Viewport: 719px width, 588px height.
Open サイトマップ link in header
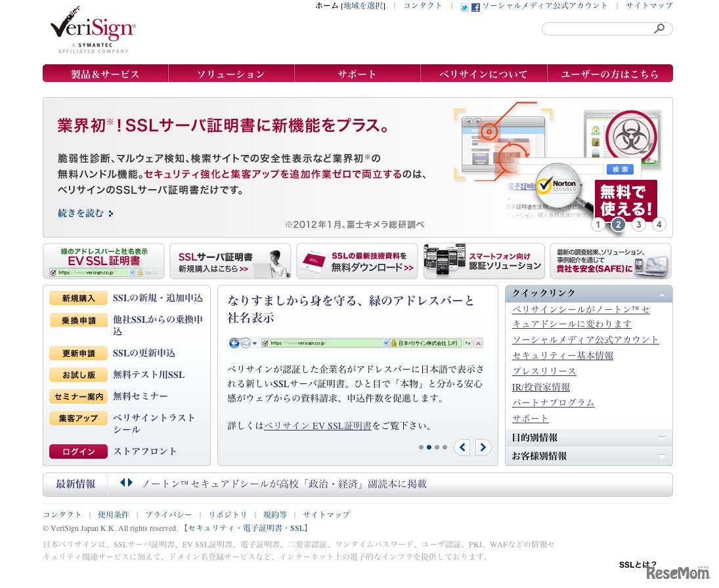click(x=649, y=5)
